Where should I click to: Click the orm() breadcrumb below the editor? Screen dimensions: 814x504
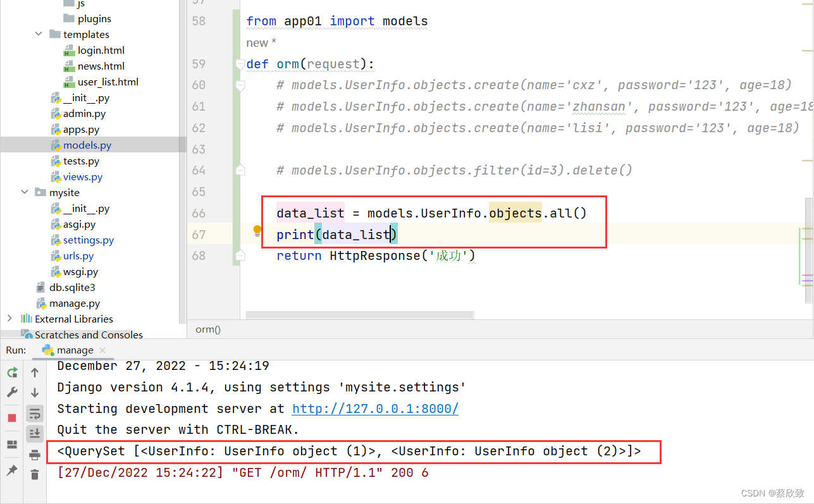[x=208, y=329]
